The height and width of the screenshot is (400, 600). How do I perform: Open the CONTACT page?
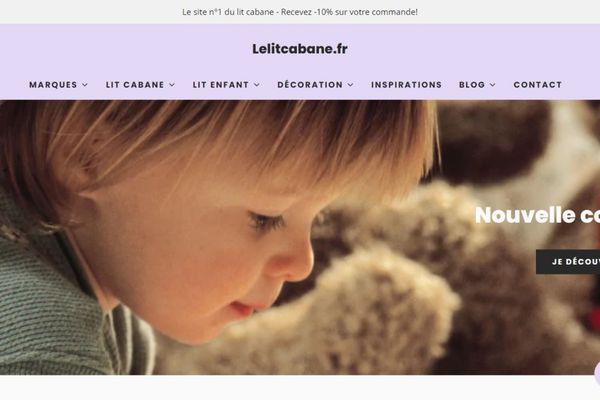coord(538,85)
